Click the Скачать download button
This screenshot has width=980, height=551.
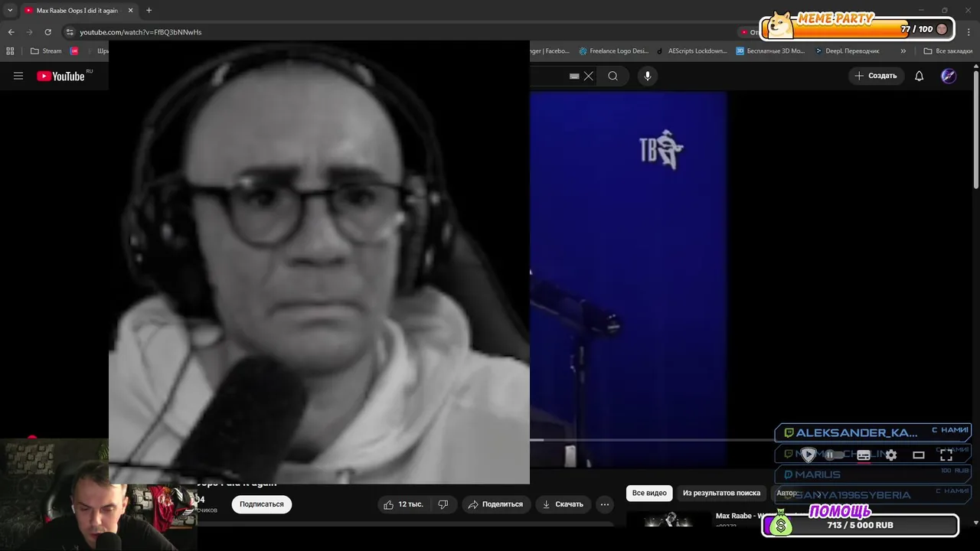tap(563, 504)
